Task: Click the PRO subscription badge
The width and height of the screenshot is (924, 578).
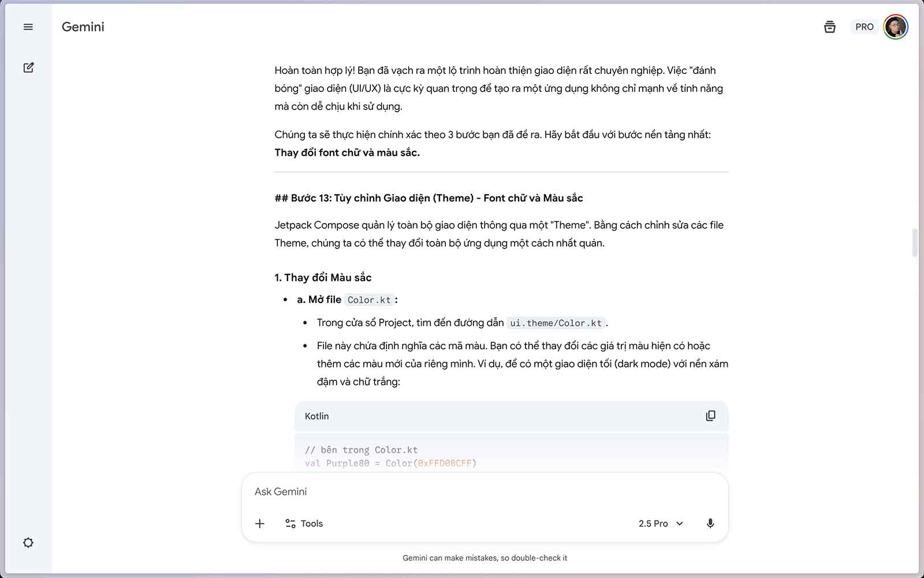Action: click(x=864, y=27)
